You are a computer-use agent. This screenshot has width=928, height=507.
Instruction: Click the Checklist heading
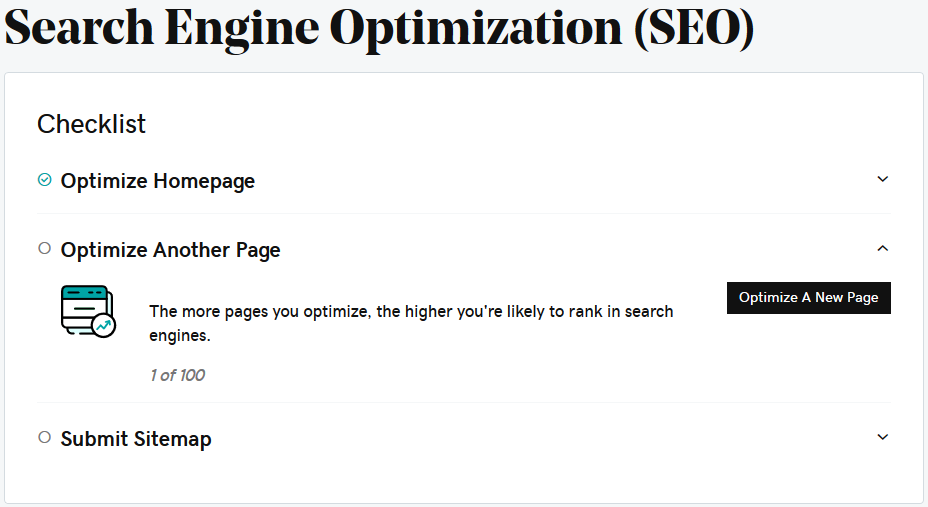click(x=91, y=124)
